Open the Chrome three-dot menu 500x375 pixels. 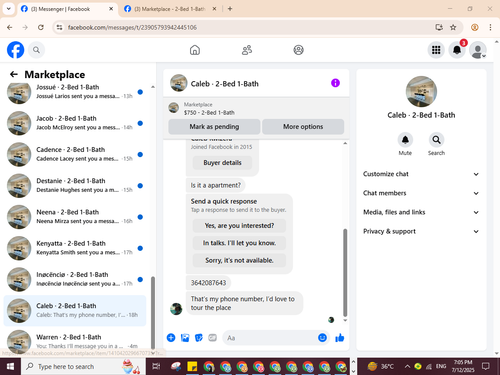tap(490, 27)
